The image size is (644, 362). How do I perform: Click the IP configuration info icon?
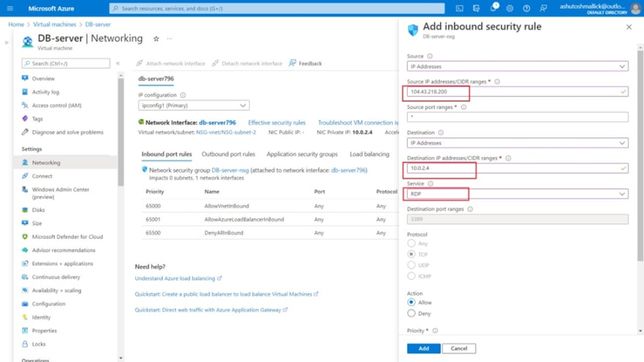(183, 95)
